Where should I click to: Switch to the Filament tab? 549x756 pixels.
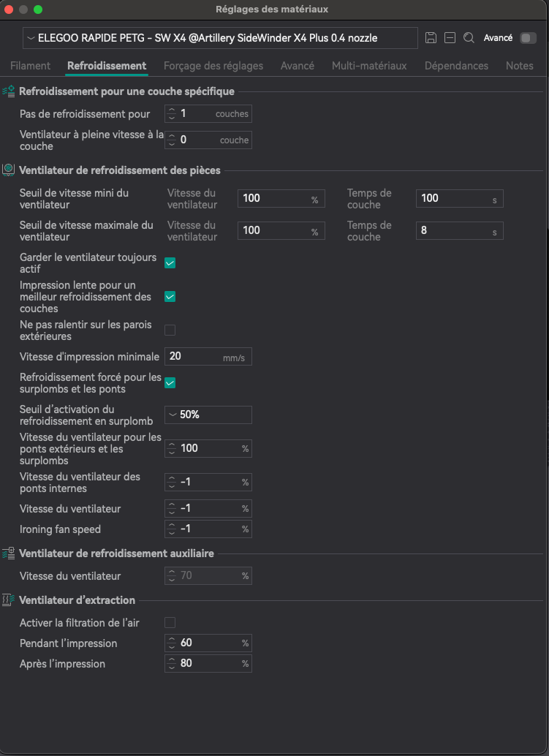[x=30, y=66]
